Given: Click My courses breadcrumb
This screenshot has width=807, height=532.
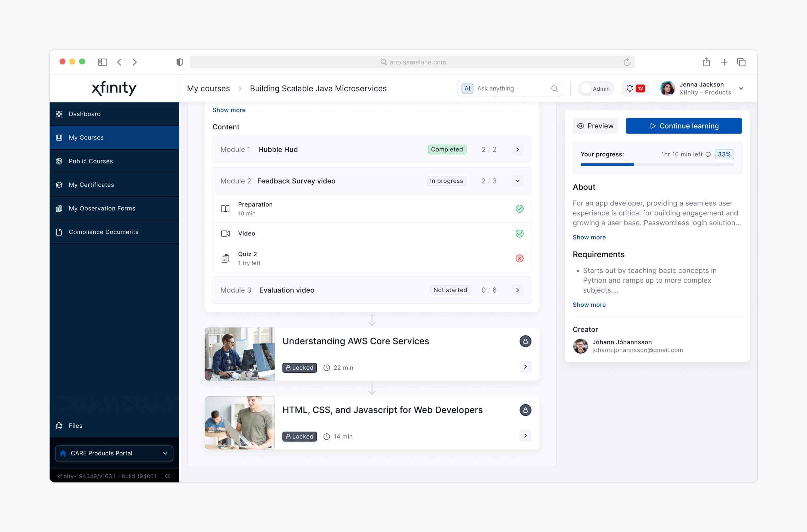Looking at the screenshot, I should pyautogui.click(x=208, y=89).
